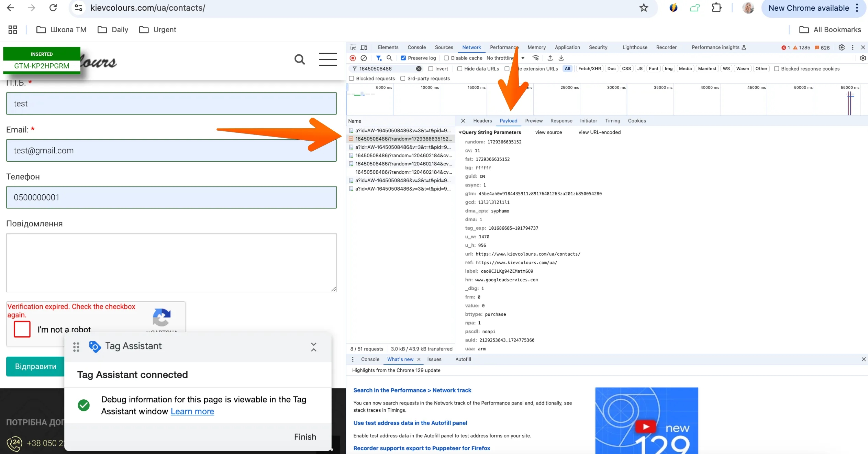The width and height of the screenshot is (868, 454).
Task: Export HAR with download arrow icon
Action: pos(561,58)
